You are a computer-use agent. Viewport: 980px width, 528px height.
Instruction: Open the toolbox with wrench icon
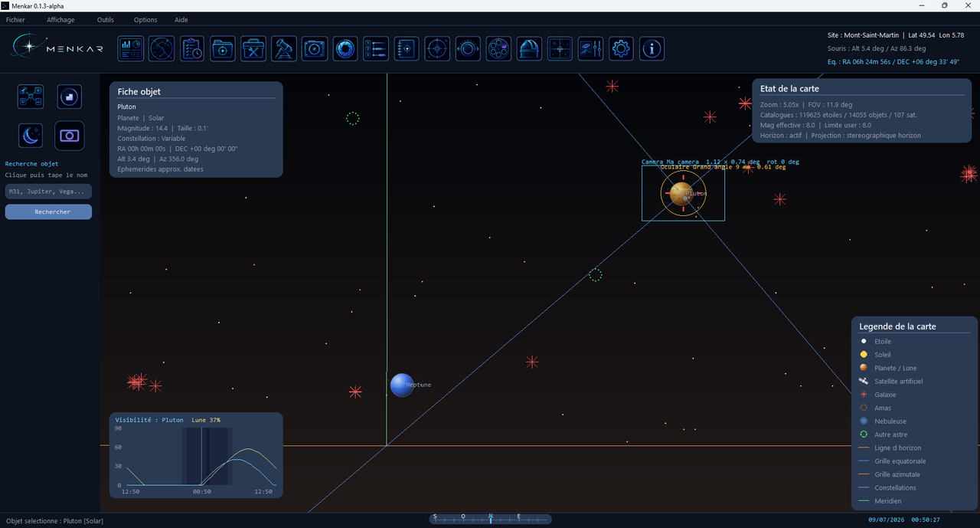tap(253, 49)
